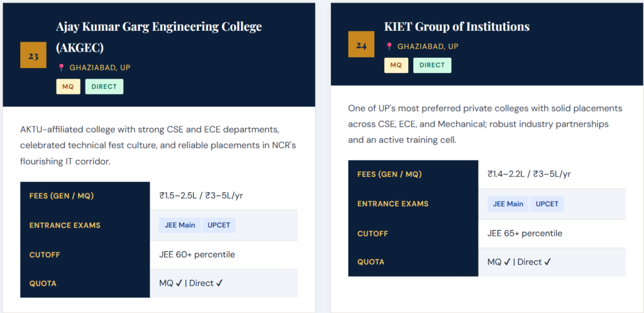Click the DIRECT tag under KIET Group
The image size is (644, 313).
pos(432,65)
